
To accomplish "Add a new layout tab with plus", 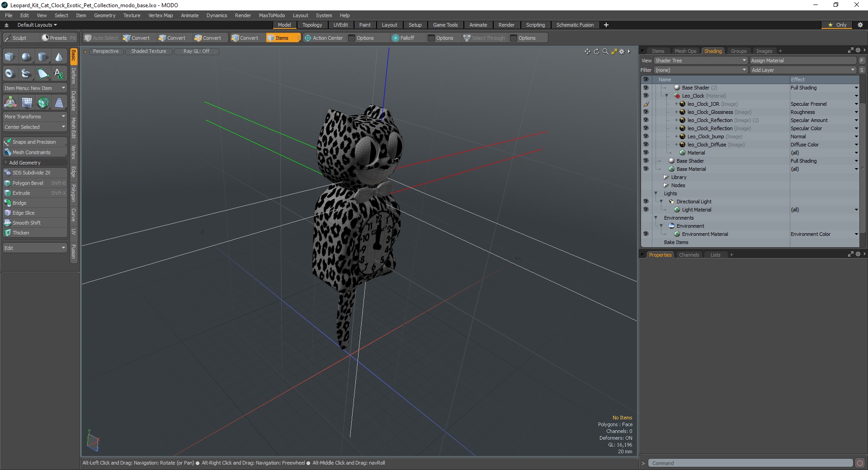I will coord(606,25).
